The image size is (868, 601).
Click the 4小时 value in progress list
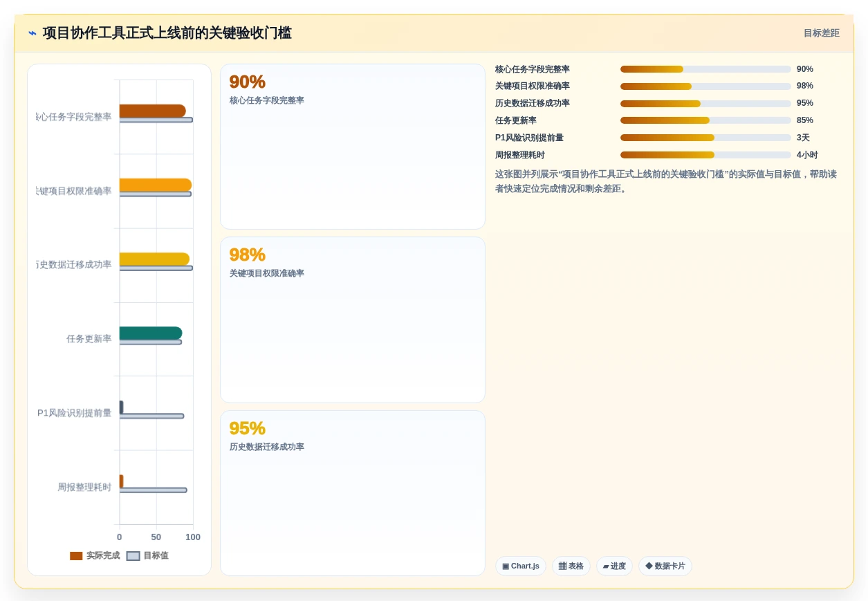tap(807, 155)
